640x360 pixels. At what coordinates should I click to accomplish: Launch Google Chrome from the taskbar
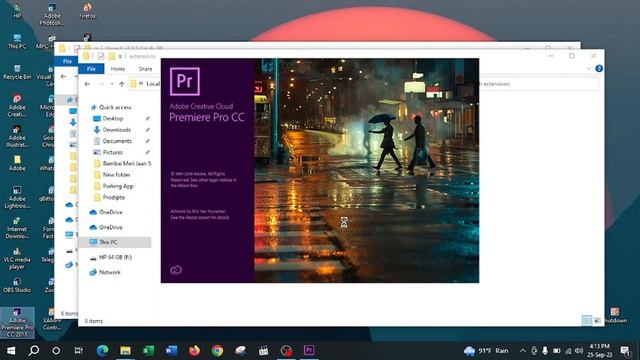coord(217,350)
